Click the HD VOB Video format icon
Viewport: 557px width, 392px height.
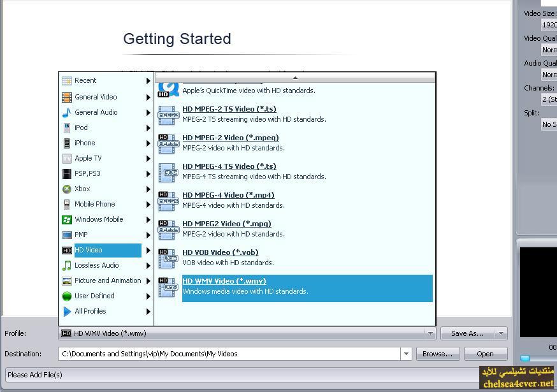pyautogui.click(x=168, y=258)
